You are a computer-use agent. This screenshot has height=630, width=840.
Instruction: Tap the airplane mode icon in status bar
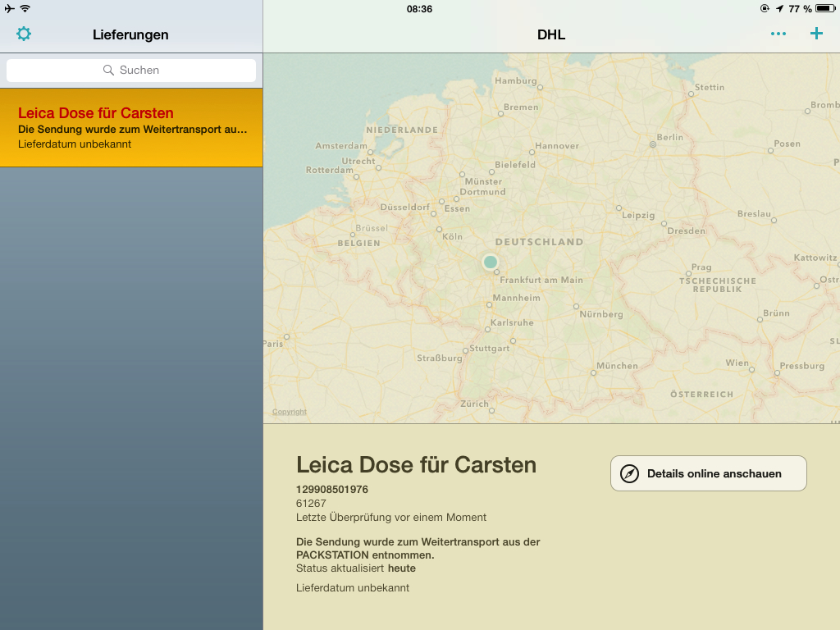pyautogui.click(x=9, y=8)
